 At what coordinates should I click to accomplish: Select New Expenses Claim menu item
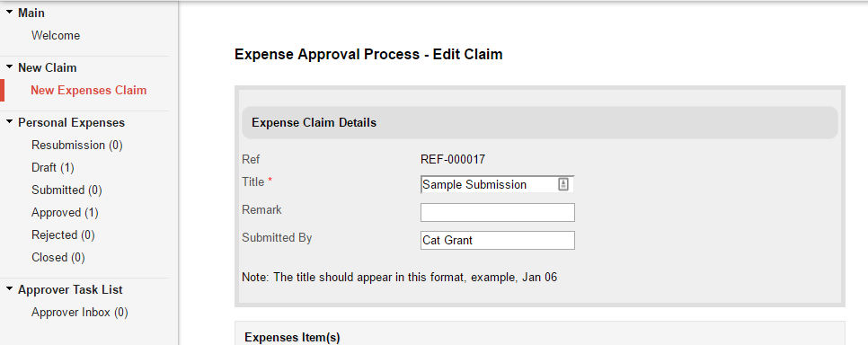(x=89, y=90)
